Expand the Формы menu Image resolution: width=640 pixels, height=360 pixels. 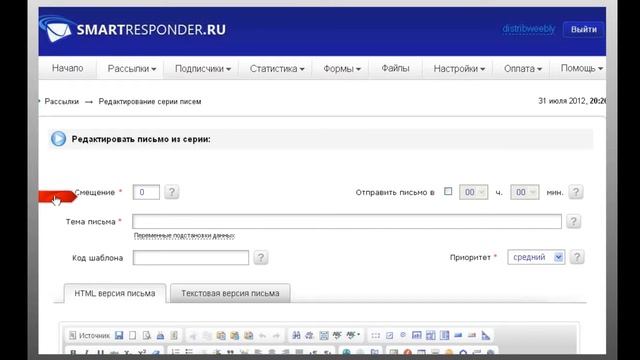(342, 69)
